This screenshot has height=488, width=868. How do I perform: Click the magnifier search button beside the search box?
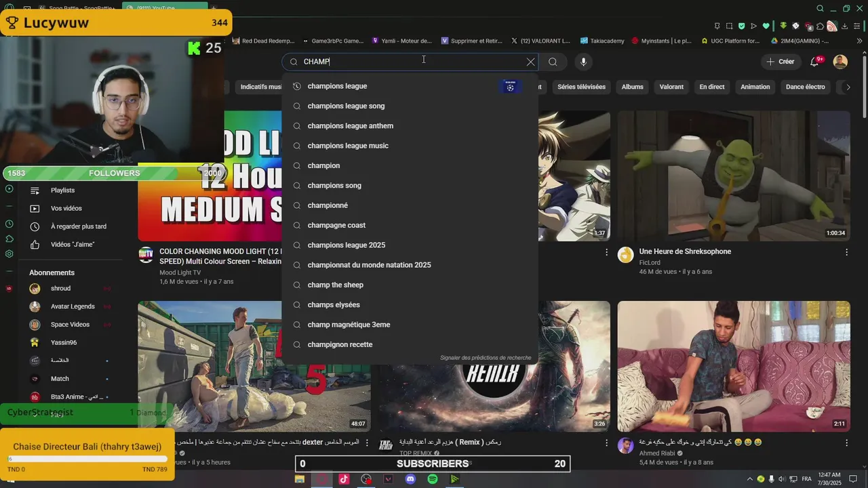coord(553,62)
